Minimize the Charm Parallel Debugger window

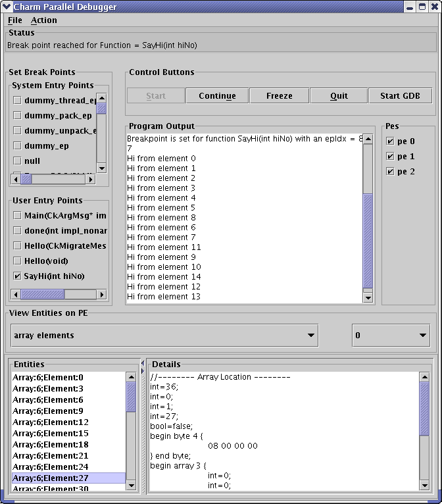(x=410, y=7)
